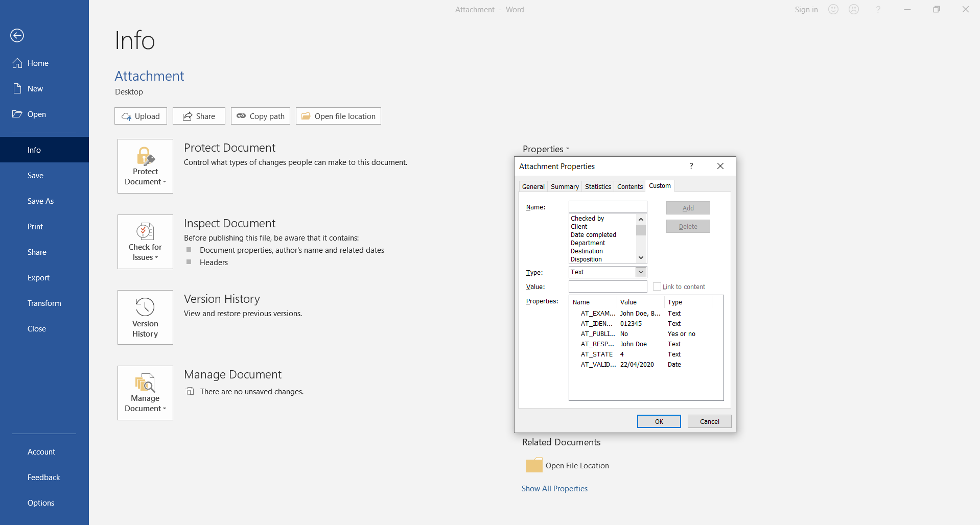Enable the Link to content checkbox
This screenshot has height=525, width=980.
tap(657, 287)
